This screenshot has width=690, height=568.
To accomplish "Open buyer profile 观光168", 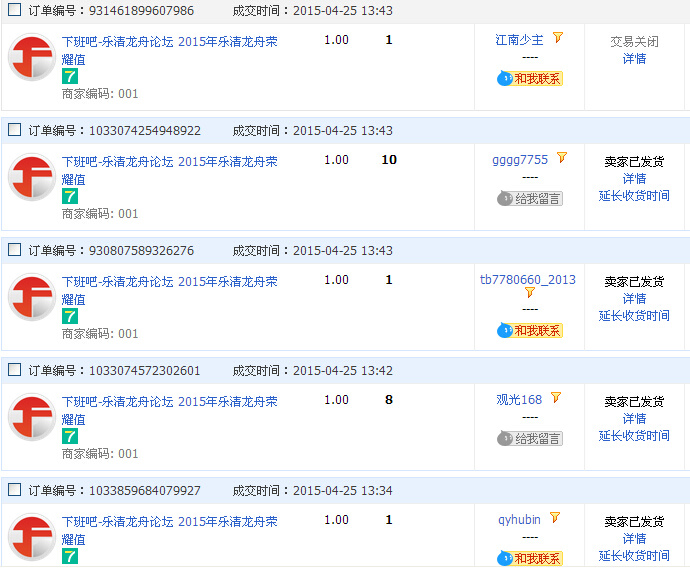I will click(x=519, y=400).
